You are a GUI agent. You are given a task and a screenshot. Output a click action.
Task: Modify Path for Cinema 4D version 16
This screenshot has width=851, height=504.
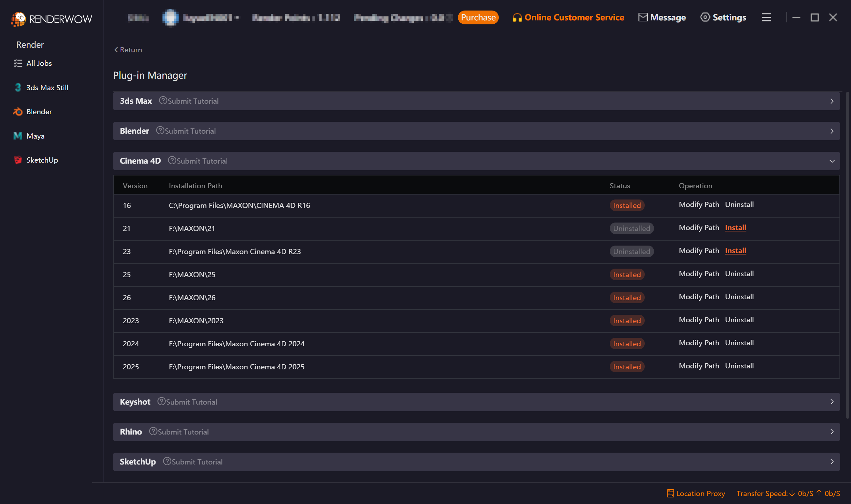click(x=699, y=204)
